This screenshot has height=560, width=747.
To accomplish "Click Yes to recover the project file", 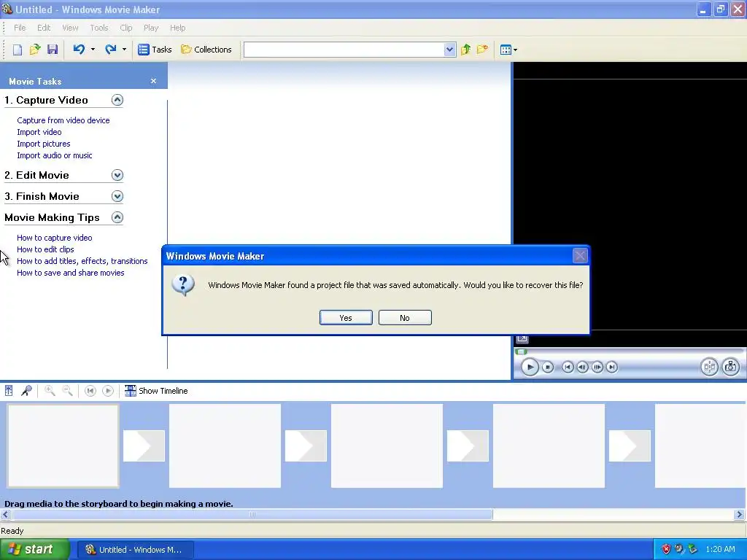I will point(346,318).
